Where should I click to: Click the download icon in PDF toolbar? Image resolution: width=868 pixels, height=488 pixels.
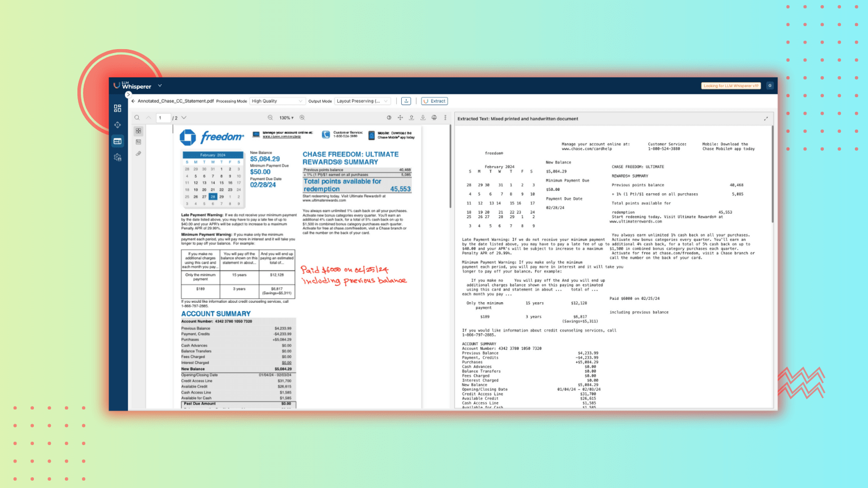tap(423, 117)
